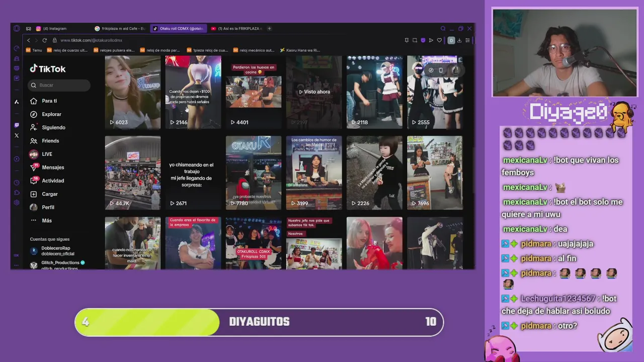Open the Friends icon in sidebar

click(x=34, y=141)
